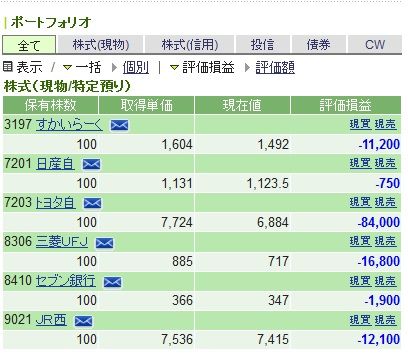Click 現売 for すかいらーく
Image resolution: width=408 pixels, height=364 pixels.
[x=385, y=124]
